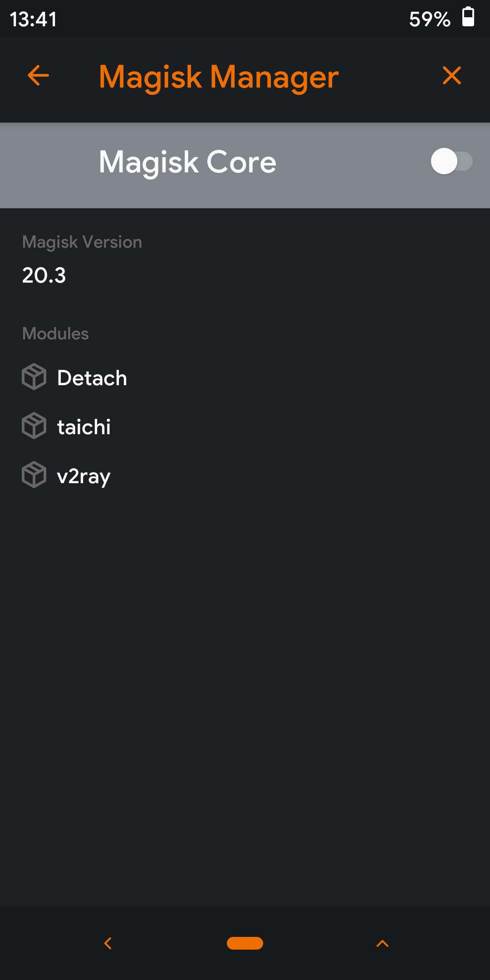
Task: Close Magisk Manager with the X icon
Action: 452,75
